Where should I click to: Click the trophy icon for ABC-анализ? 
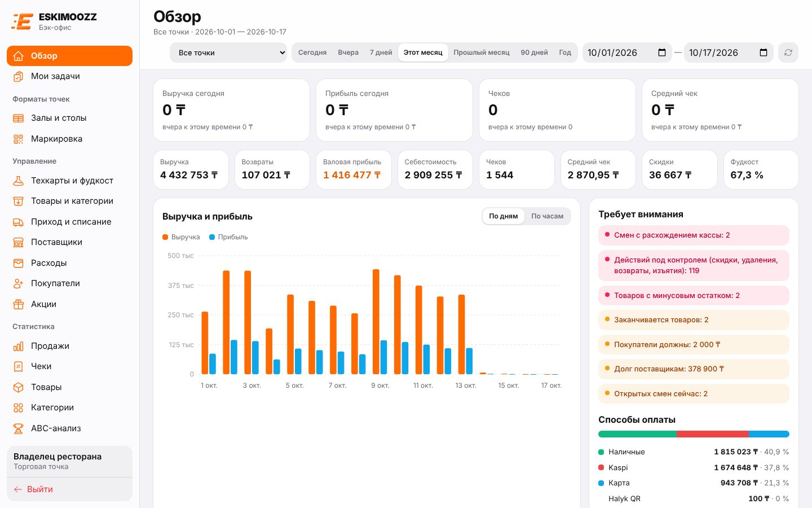[19, 428]
